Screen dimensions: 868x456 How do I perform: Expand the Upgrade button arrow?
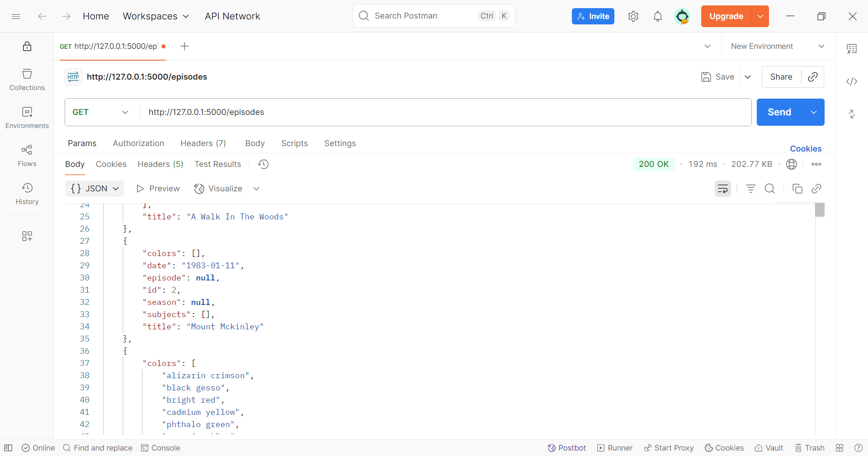760,16
